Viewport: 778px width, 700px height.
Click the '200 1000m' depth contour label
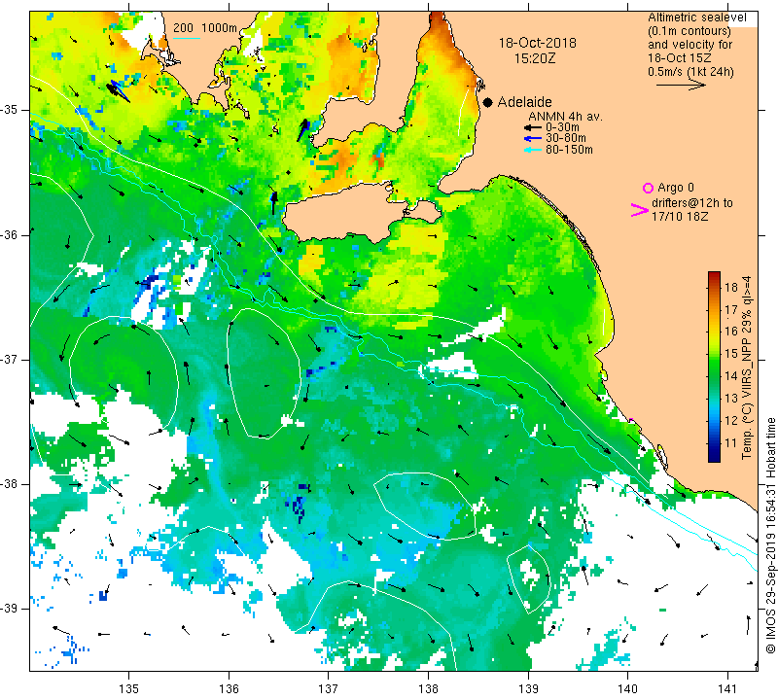205,28
